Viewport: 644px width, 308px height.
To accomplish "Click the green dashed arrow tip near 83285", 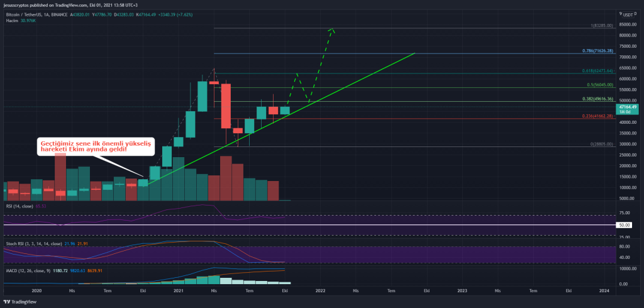I will [x=333, y=29].
